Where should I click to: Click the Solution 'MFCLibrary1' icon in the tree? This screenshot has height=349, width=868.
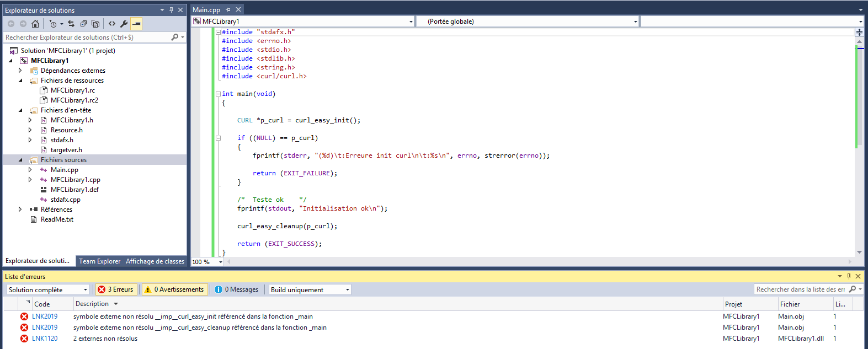14,51
